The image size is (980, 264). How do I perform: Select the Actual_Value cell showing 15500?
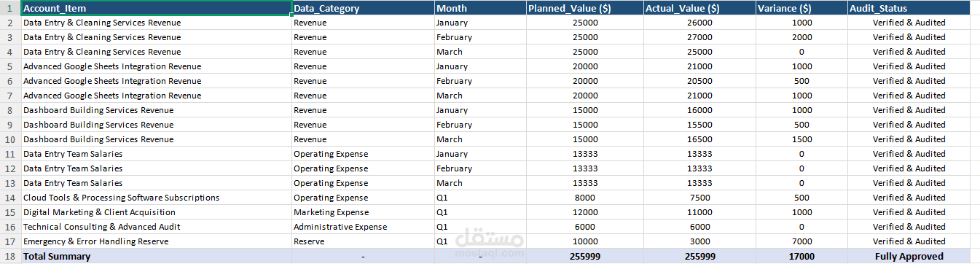699,125
